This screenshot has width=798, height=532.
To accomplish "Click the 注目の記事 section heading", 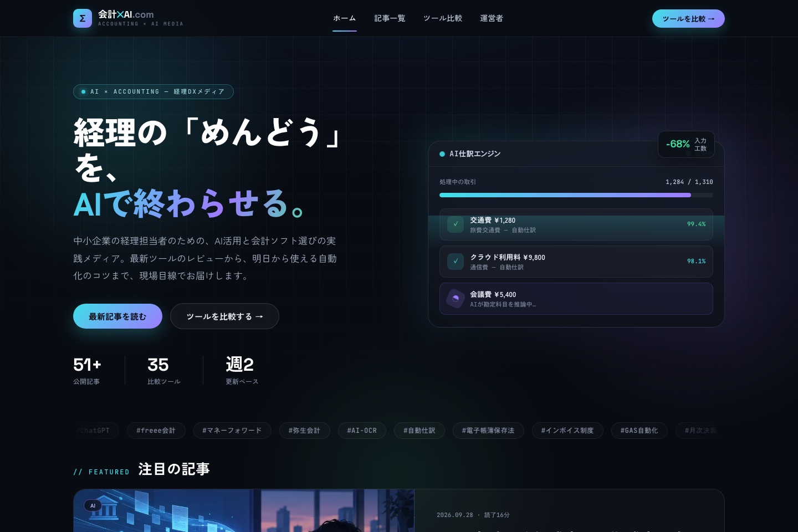I will click(174, 469).
